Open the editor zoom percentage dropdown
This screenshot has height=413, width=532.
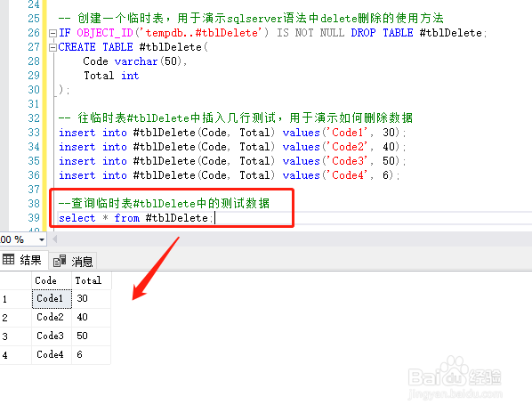pyautogui.click(x=42, y=239)
